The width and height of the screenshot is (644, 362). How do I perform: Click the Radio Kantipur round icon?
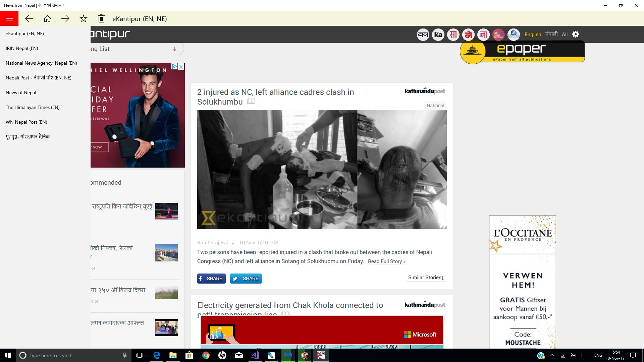click(x=498, y=35)
